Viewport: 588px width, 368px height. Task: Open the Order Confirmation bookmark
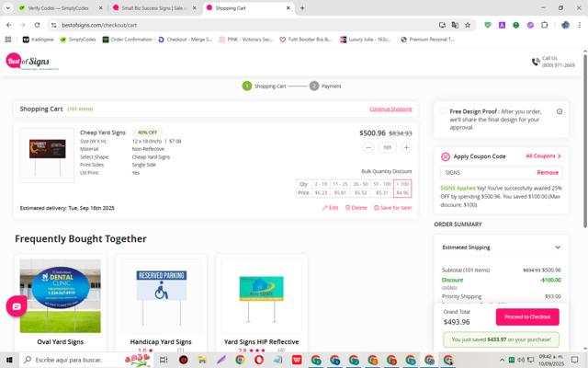[x=127, y=39]
